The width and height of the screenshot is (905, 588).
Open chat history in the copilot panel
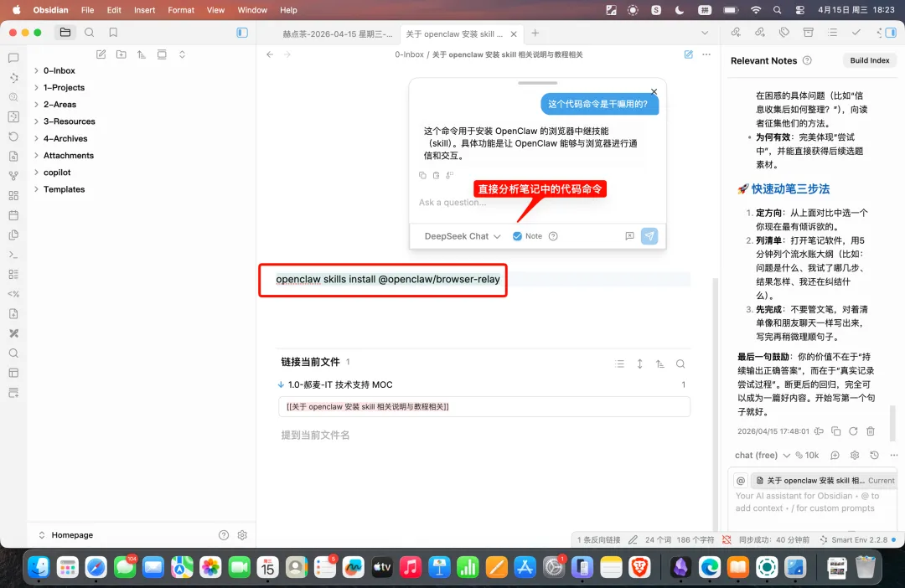(x=874, y=456)
